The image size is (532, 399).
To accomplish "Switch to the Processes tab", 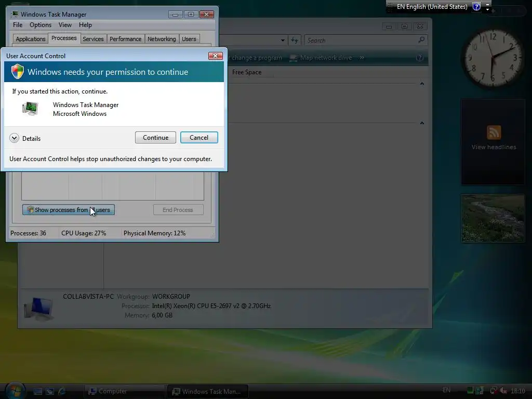I will click(x=64, y=38).
